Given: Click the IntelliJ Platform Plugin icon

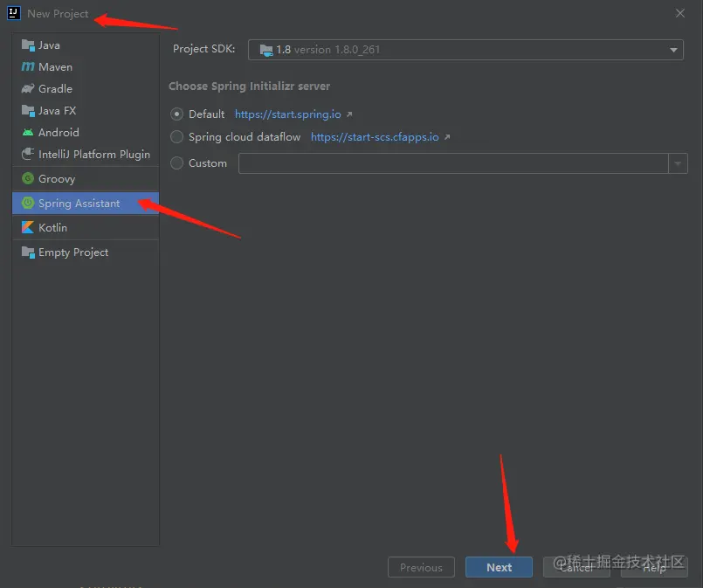Looking at the screenshot, I should [28, 155].
